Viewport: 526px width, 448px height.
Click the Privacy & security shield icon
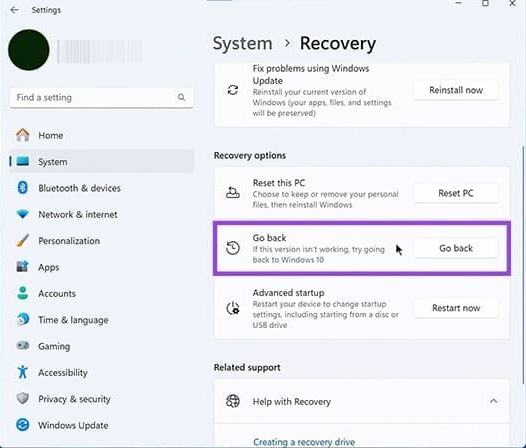(x=22, y=398)
